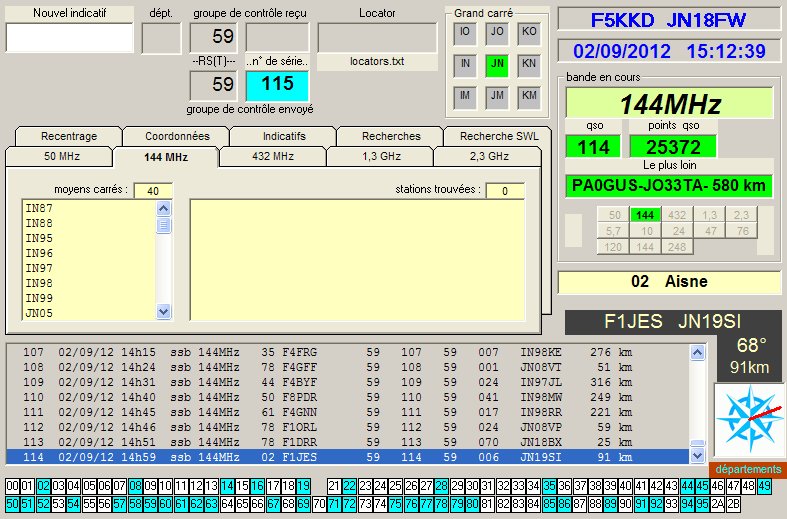The image size is (787, 519).
Task: Click the dépt. input box
Action: point(161,38)
